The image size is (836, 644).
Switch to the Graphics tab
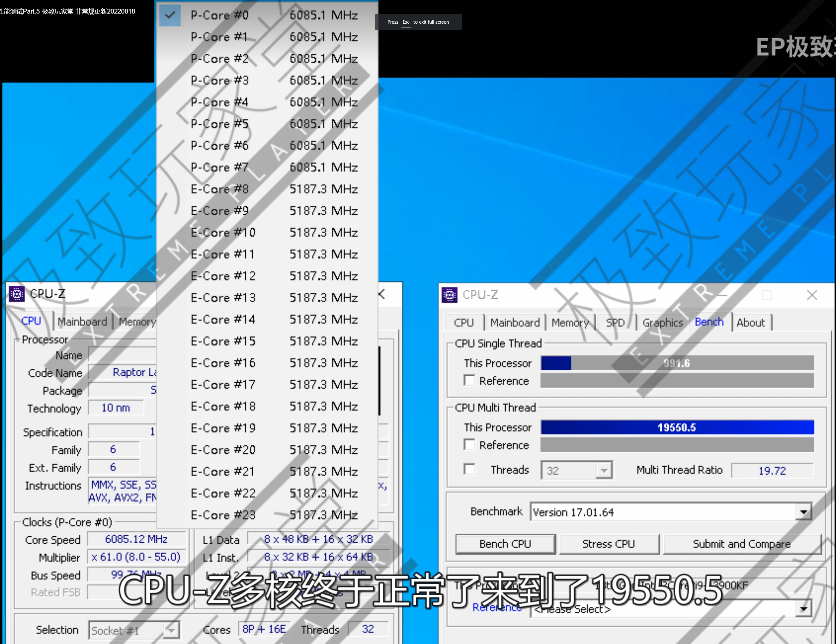(x=662, y=323)
